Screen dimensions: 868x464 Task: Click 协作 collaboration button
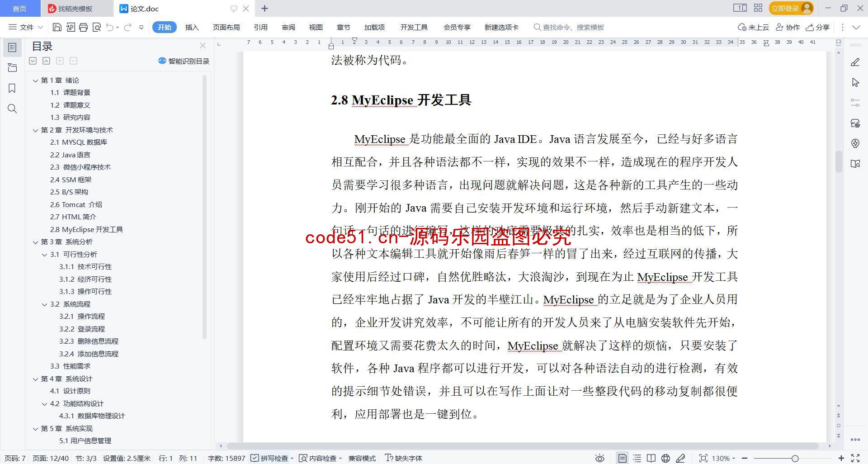[788, 27]
